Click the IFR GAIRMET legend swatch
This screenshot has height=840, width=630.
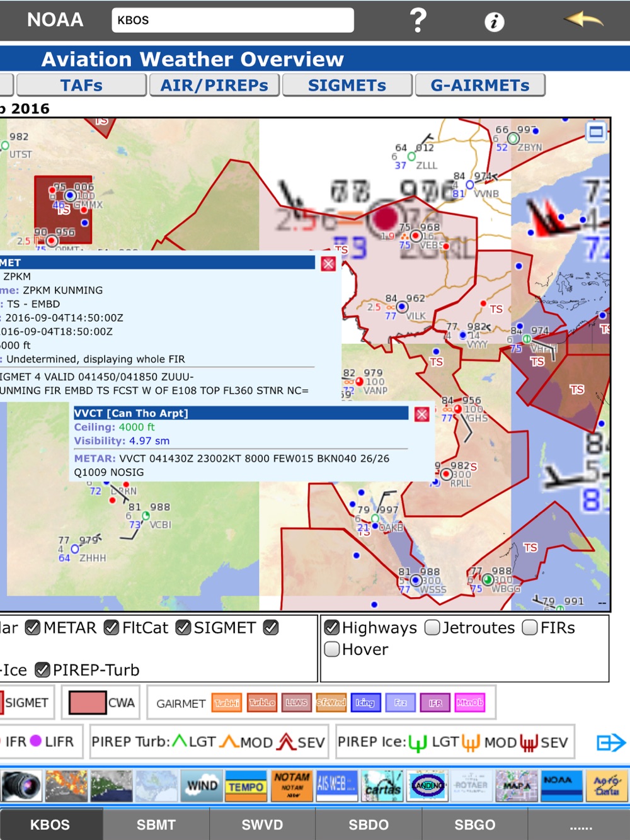[435, 703]
